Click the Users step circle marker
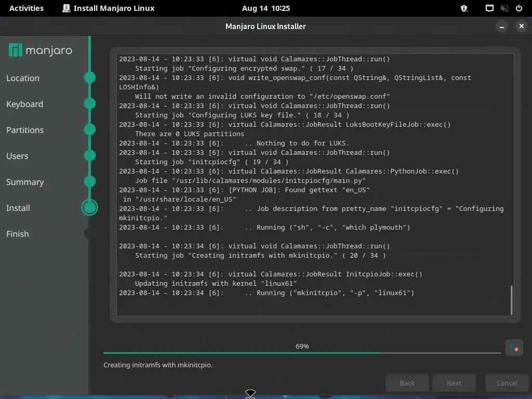Screen dimensions: 532x399 [x=89, y=155]
